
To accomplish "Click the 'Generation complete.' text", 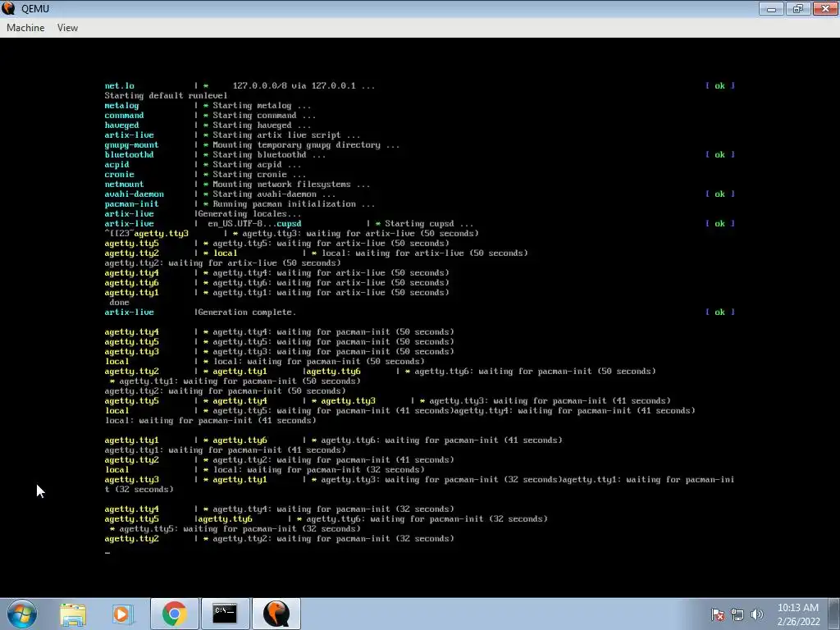I will (246, 313).
